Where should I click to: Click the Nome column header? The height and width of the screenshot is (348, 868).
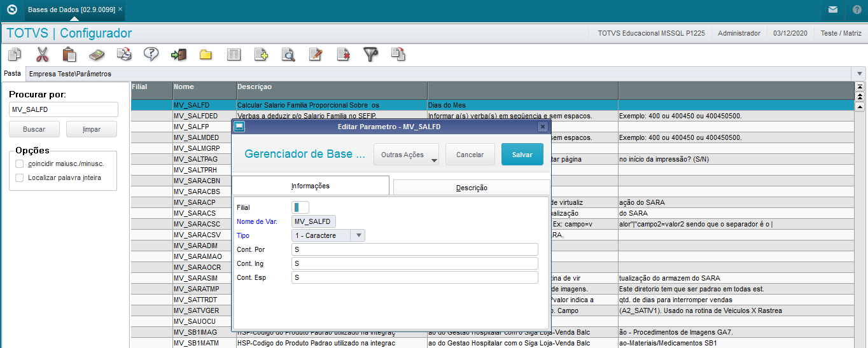pos(204,90)
